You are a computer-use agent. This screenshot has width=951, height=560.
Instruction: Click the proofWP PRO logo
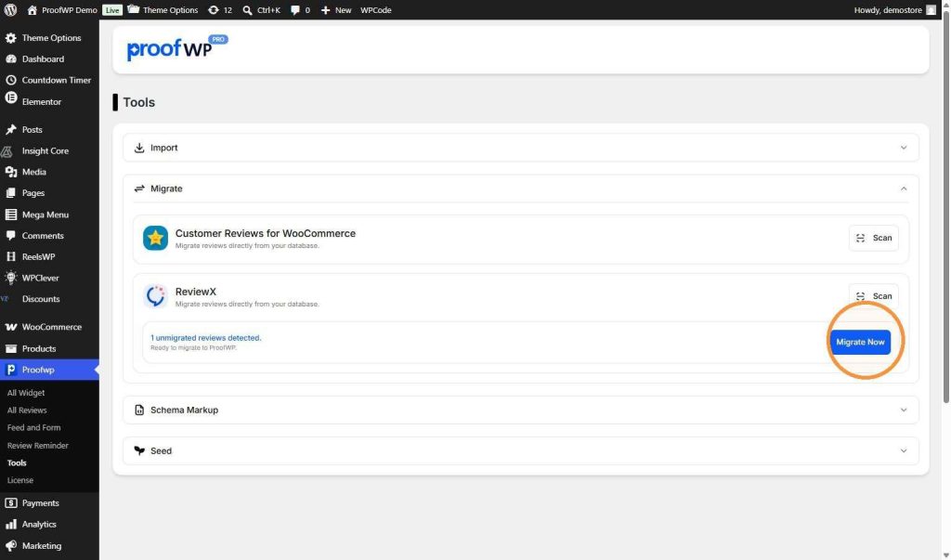[177, 48]
